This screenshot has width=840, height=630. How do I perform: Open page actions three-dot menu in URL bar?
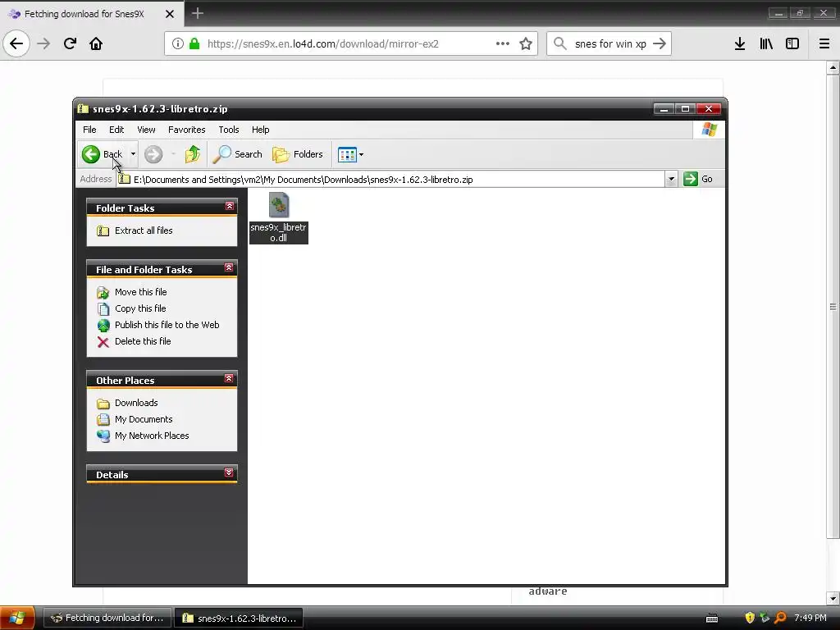[x=503, y=43]
